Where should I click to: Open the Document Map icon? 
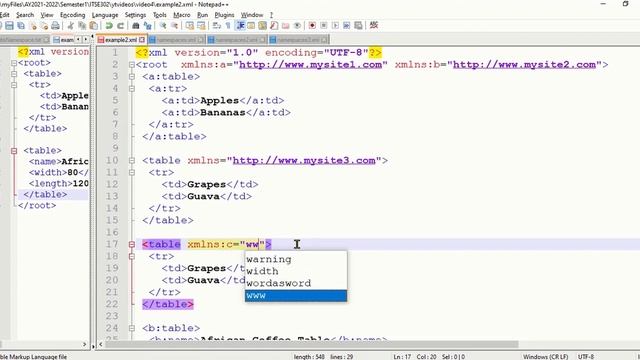262,26
